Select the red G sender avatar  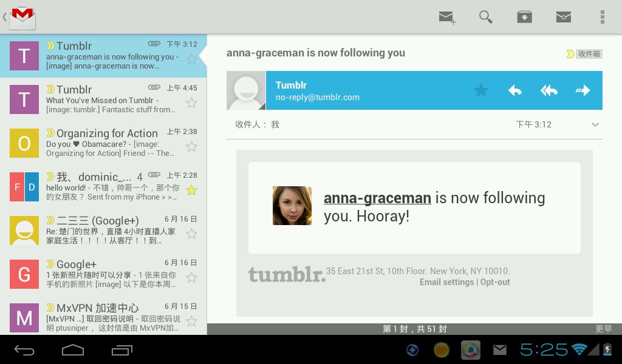24,274
